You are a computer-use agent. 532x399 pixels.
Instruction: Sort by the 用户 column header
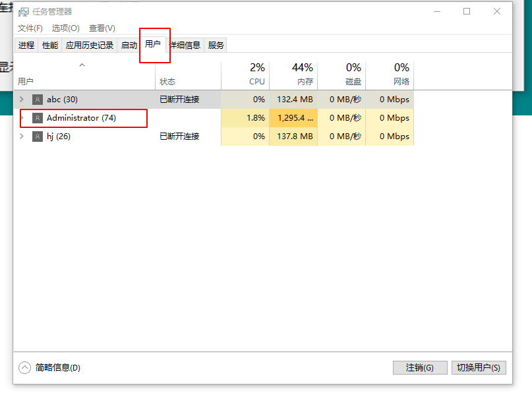[x=84, y=75]
